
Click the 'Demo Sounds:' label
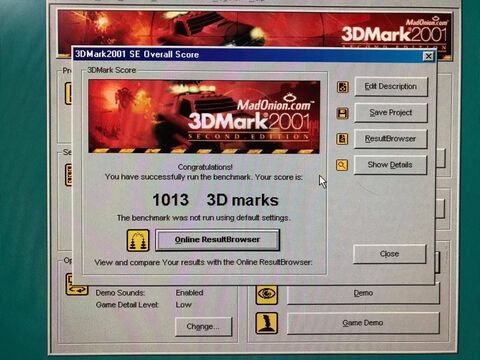[x=120, y=293]
